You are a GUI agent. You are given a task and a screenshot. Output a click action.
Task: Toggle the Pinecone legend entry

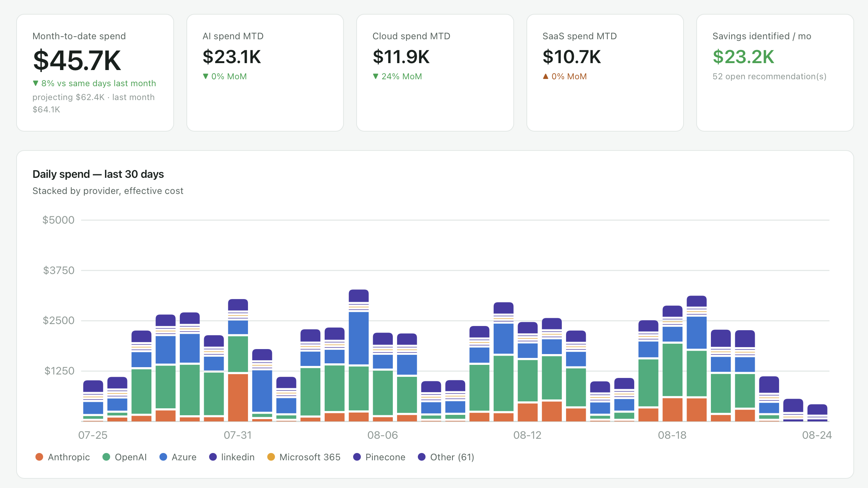coord(379,457)
